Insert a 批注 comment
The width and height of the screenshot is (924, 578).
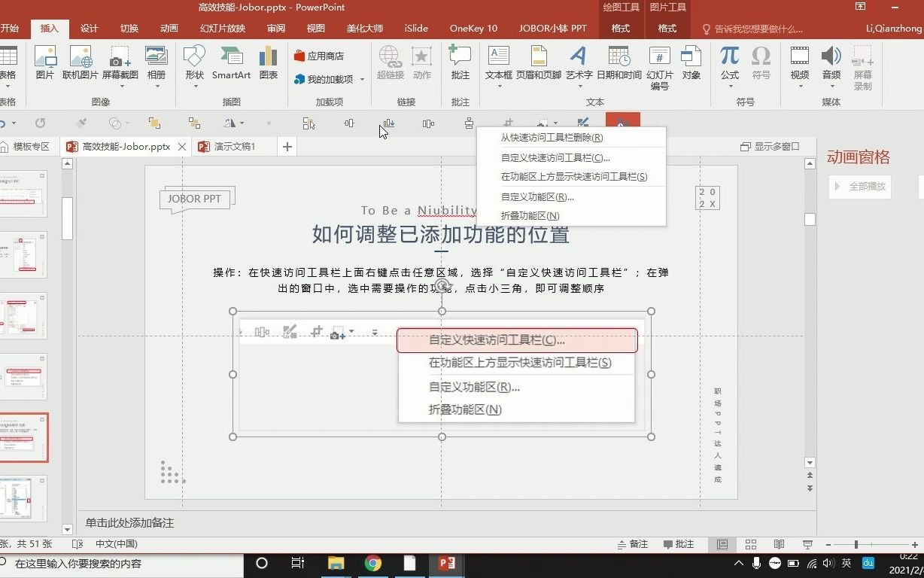click(x=462, y=68)
